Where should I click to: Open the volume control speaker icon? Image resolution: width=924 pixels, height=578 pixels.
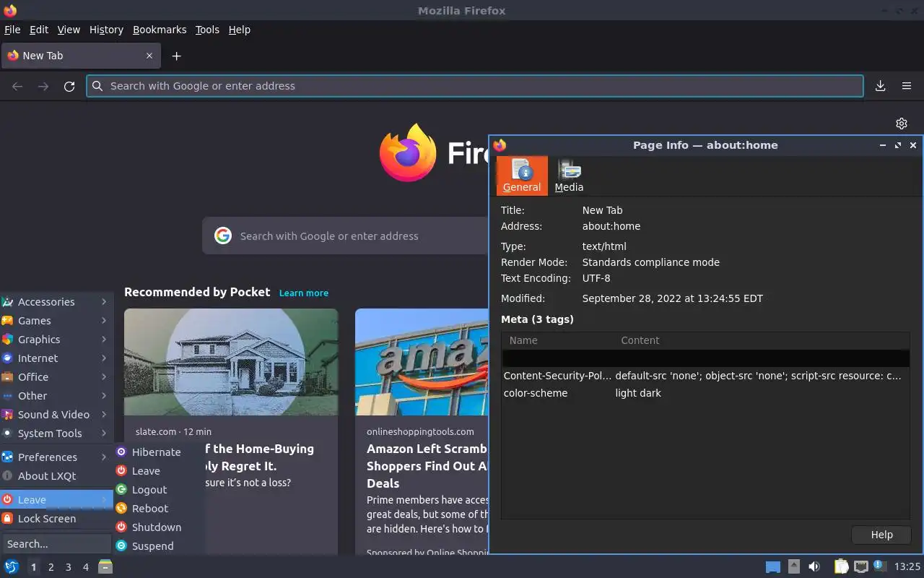coord(814,566)
